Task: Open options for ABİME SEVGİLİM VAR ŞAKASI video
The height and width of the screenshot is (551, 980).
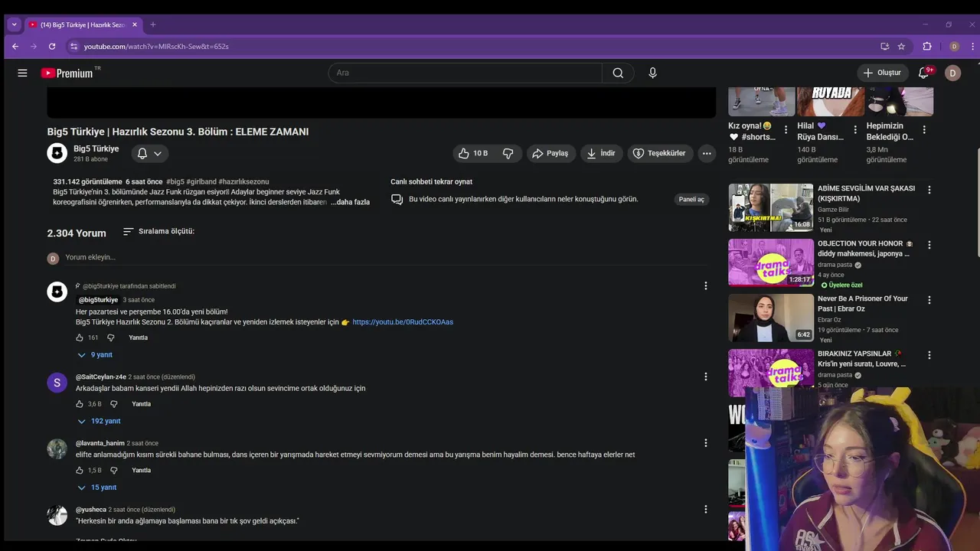Action: point(929,190)
